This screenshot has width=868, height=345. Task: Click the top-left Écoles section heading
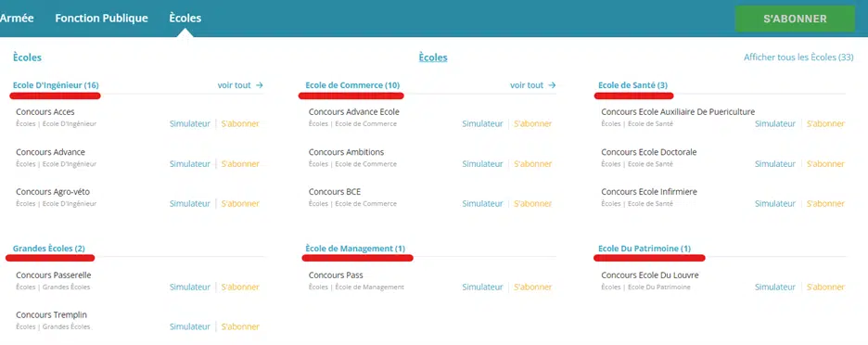pyautogui.click(x=27, y=57)
